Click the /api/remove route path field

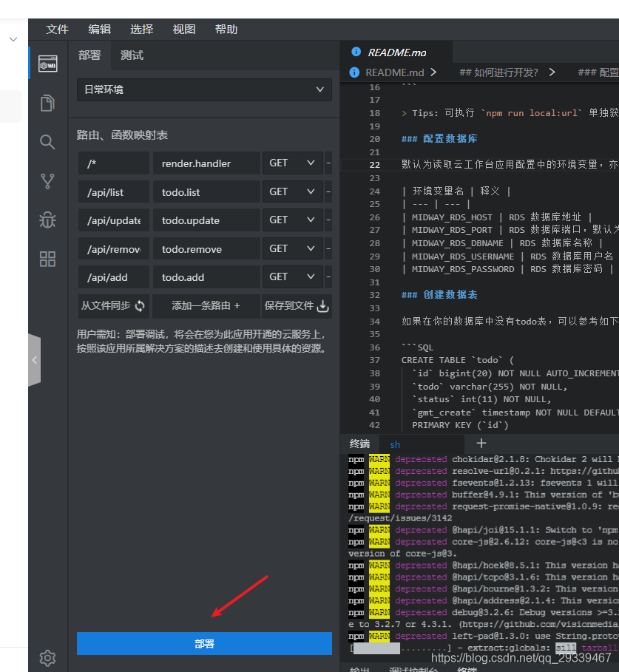click(114, 248)
